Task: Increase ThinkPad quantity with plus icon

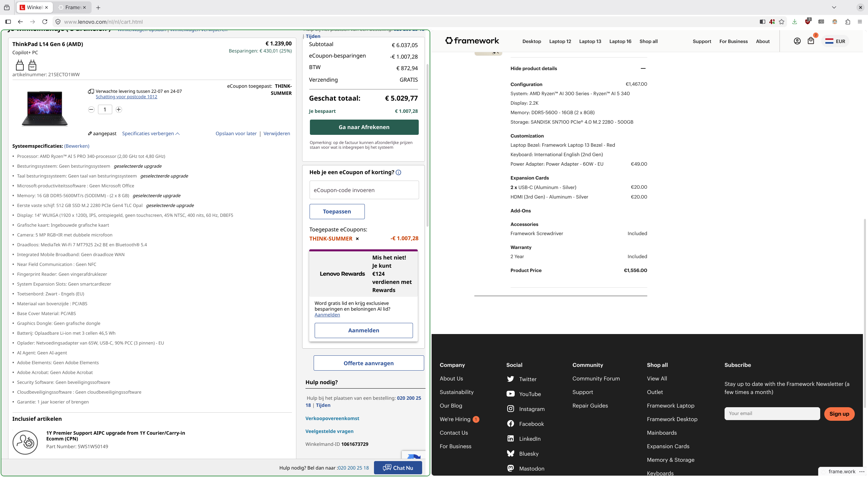Action: 119,109
